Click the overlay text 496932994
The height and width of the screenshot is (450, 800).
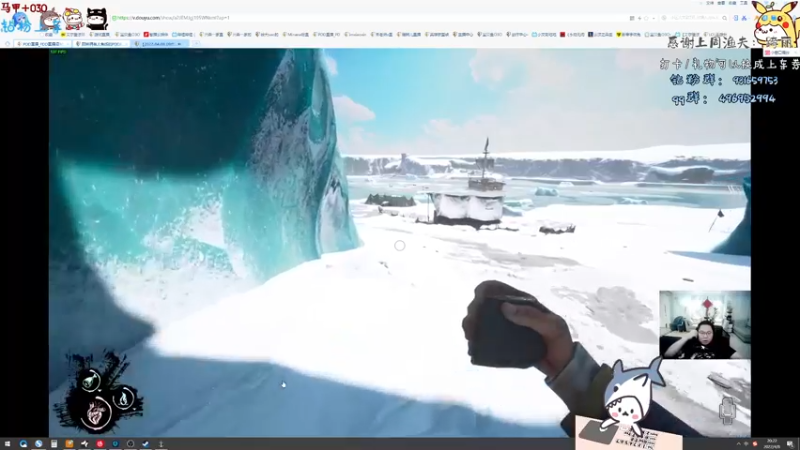coord(746,98)
